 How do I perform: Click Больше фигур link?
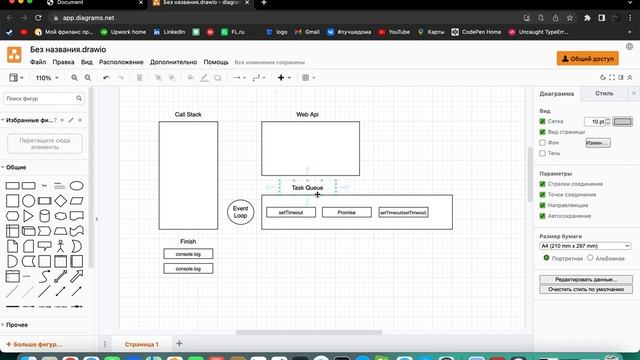click(34, 344)
